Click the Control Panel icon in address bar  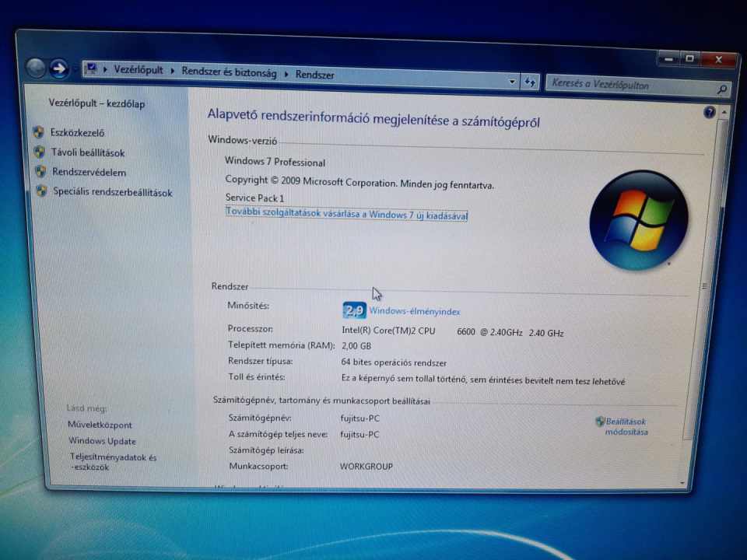(92, 68)
